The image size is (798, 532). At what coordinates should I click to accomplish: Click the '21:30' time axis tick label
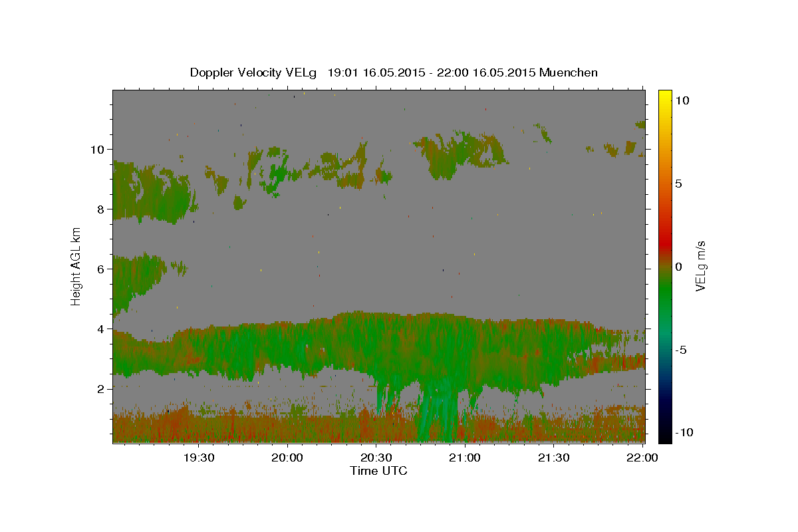(x=553, y=458)
